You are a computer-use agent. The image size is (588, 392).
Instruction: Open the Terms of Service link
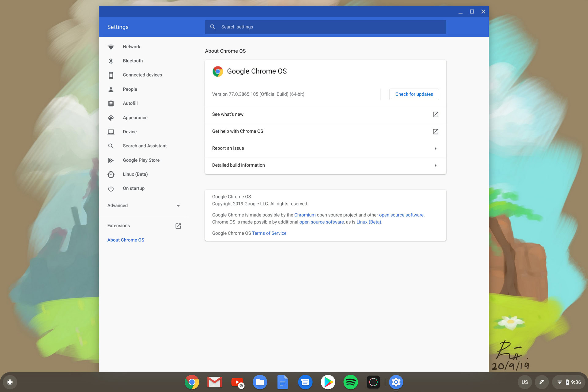coord(269,233)
